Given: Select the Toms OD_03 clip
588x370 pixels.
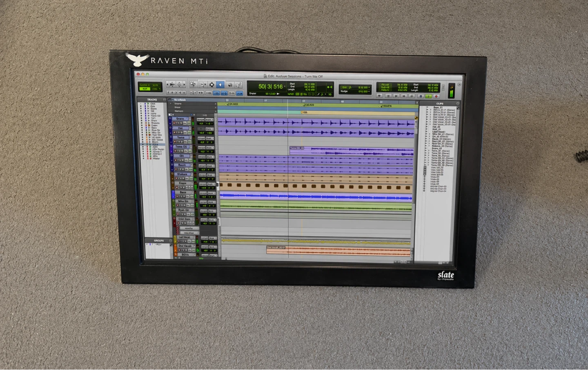Looking at the screenshot, I should (352, 151).
